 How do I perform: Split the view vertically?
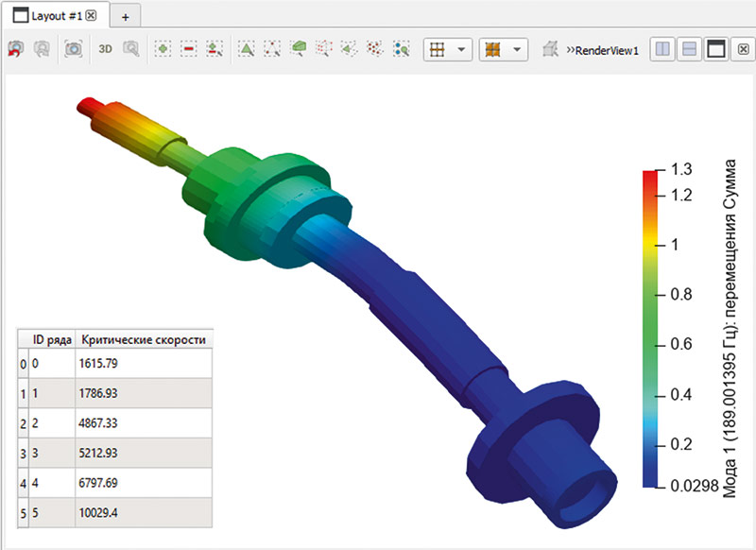tap(690, 50)
